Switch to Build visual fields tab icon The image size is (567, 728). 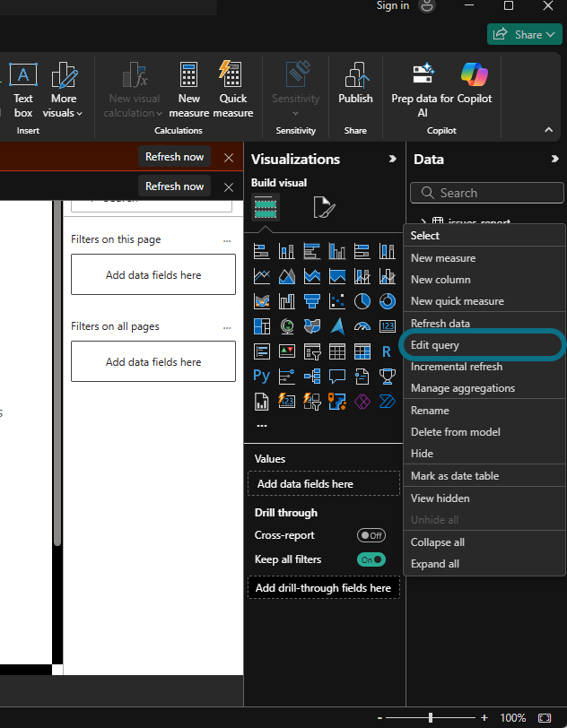point(266,207)
